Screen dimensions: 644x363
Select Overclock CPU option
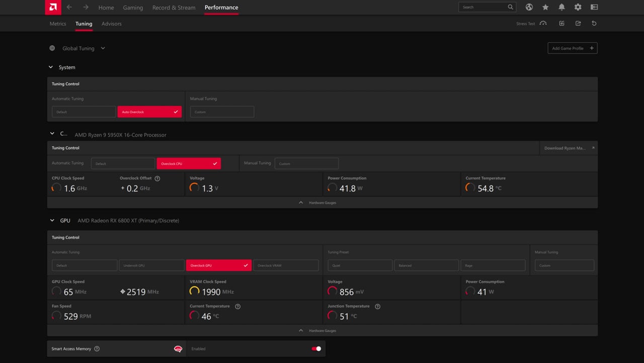(189, 164)
